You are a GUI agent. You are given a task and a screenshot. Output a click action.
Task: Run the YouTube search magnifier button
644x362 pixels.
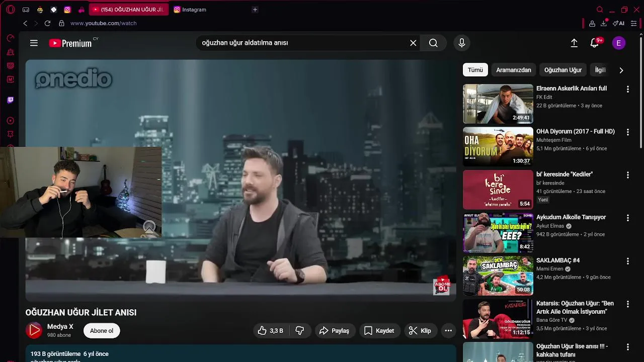(x=433, y=43)
